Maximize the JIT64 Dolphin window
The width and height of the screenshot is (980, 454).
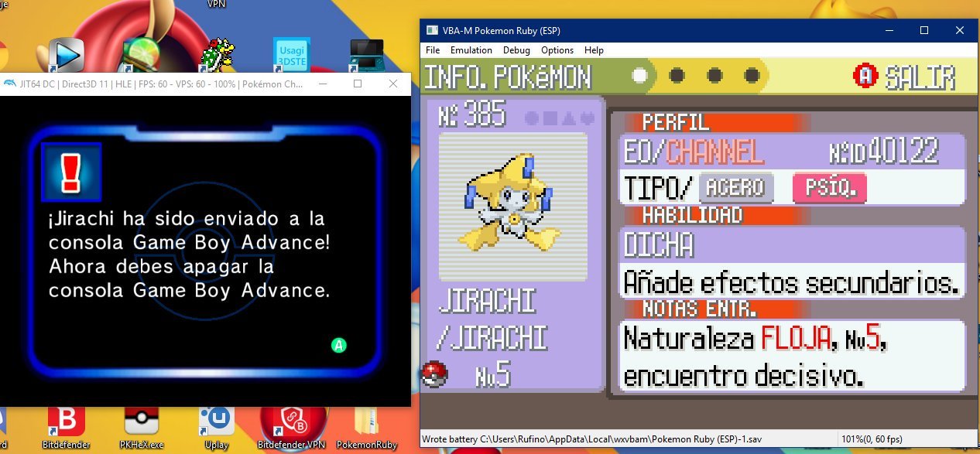click(358, 84)
